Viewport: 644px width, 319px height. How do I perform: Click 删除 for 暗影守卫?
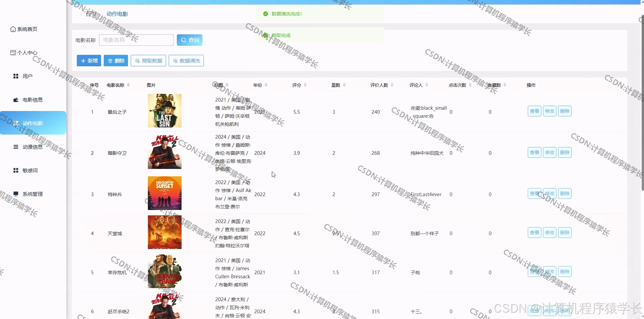(x=565, y=152)
